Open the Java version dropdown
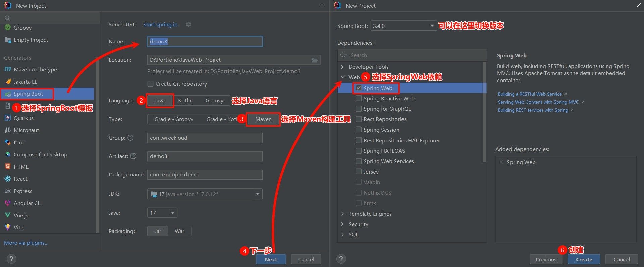The height and width of the screenshot is (267, 644). point(162,213)
